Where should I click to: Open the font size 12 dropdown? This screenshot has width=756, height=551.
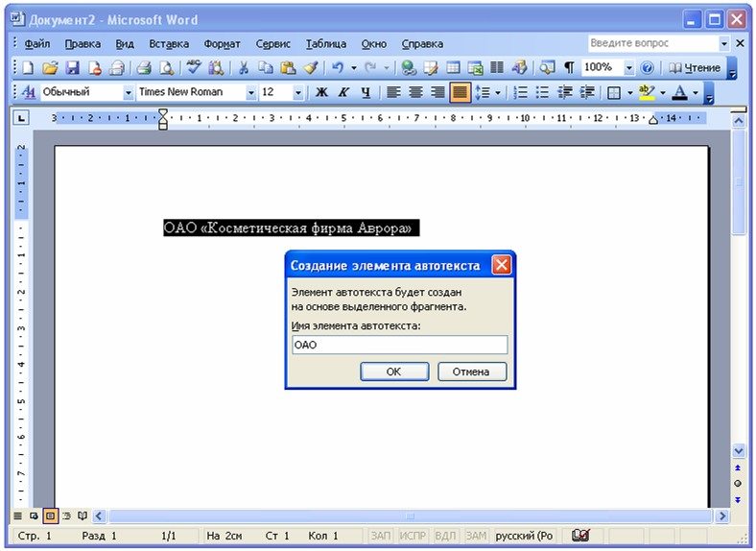[298, 92]
